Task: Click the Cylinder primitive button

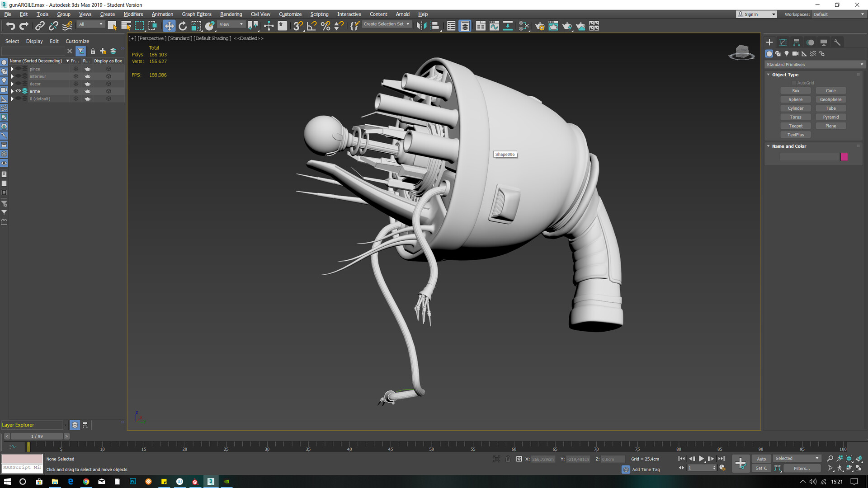Action: pos(795,108)
